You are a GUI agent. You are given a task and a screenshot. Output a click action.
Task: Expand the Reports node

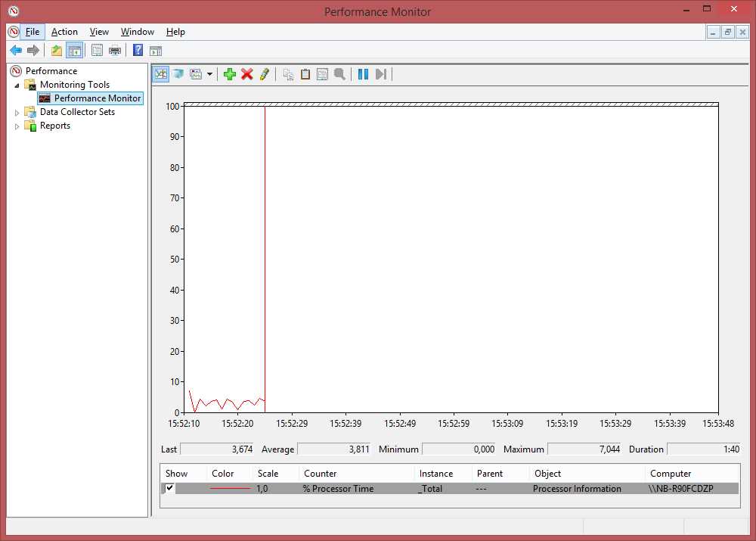point(17,126)
